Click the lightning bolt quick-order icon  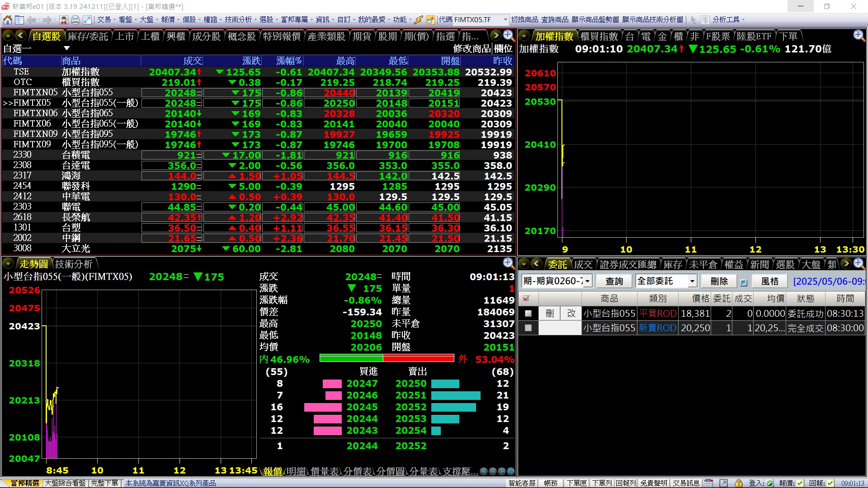(419, 20)
